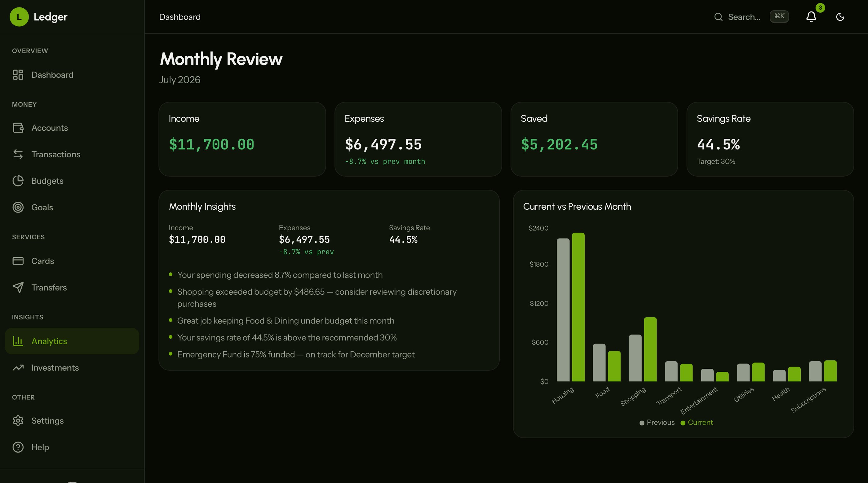The height and width of the screenshot is (483, 868).
Task: Click the "-8.7% vs prev" text in Insights
Action: (306, 252)
